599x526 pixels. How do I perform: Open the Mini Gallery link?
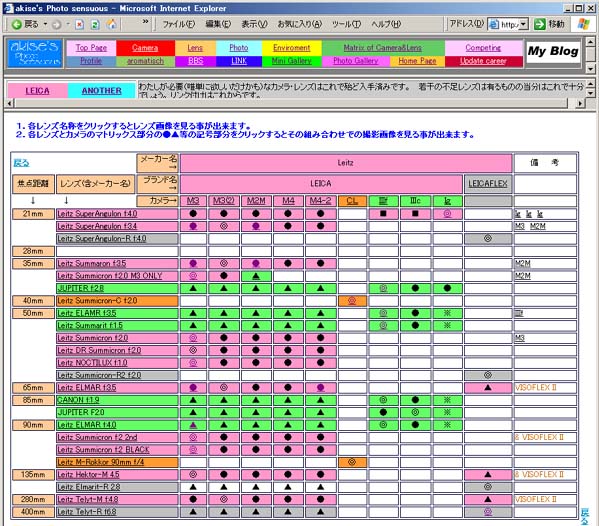[291, 61]
